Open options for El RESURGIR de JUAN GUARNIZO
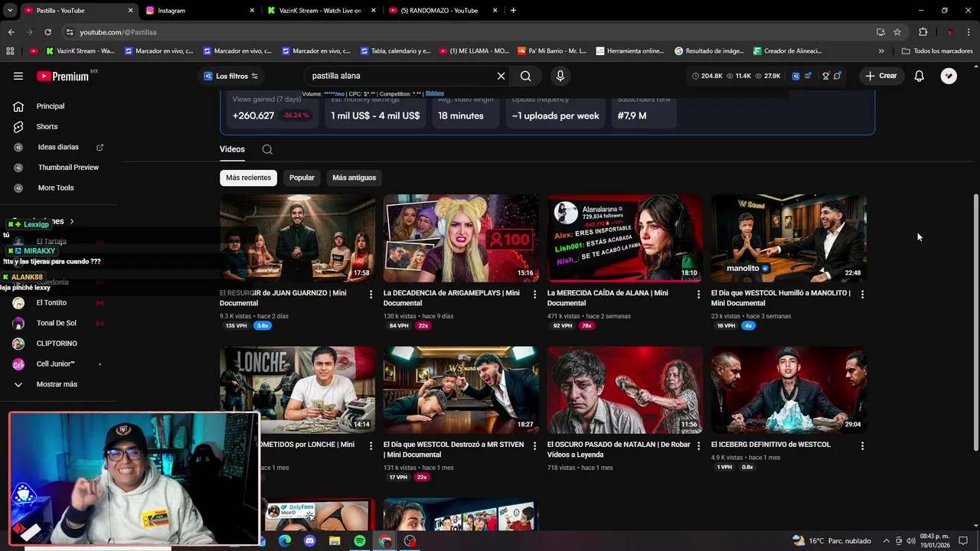This screenshot has height=551, width=980. tap(371, 294)
